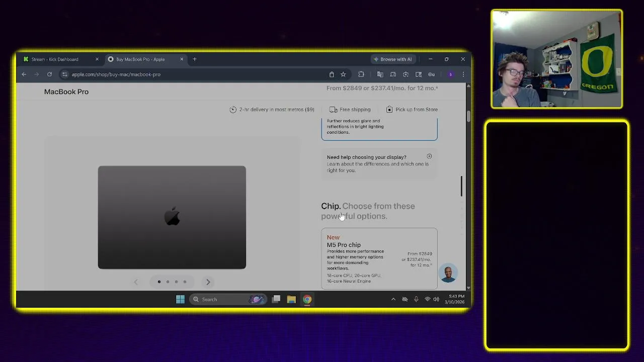Image resolution: width=644 pixels, height=362 pixels.
Task: Click Browse with AI button
Action: point(392,59)
